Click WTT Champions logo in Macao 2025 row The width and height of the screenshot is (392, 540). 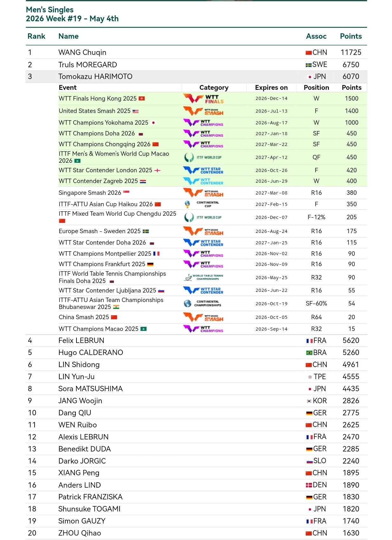click(x=203, y=329)
